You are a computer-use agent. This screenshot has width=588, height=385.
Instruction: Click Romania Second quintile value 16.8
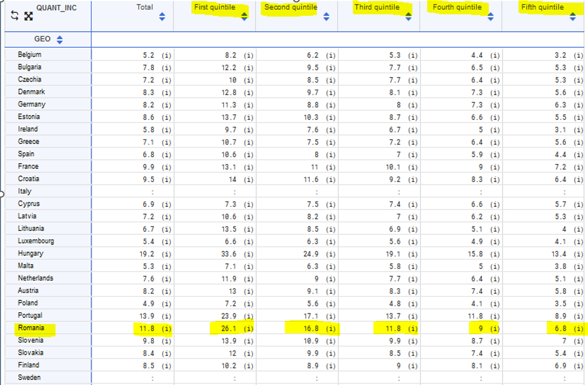pyautogui.click(x=311, y=328)
